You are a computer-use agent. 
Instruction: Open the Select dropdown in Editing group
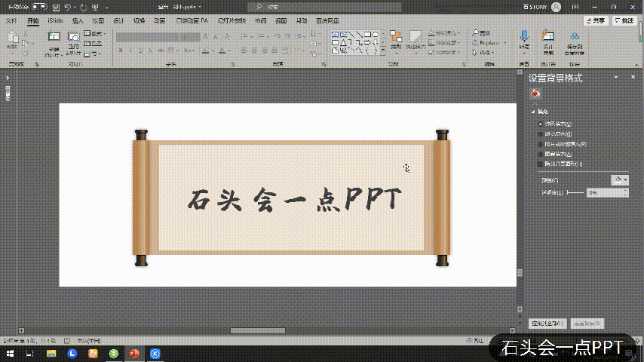click(483, 53)
